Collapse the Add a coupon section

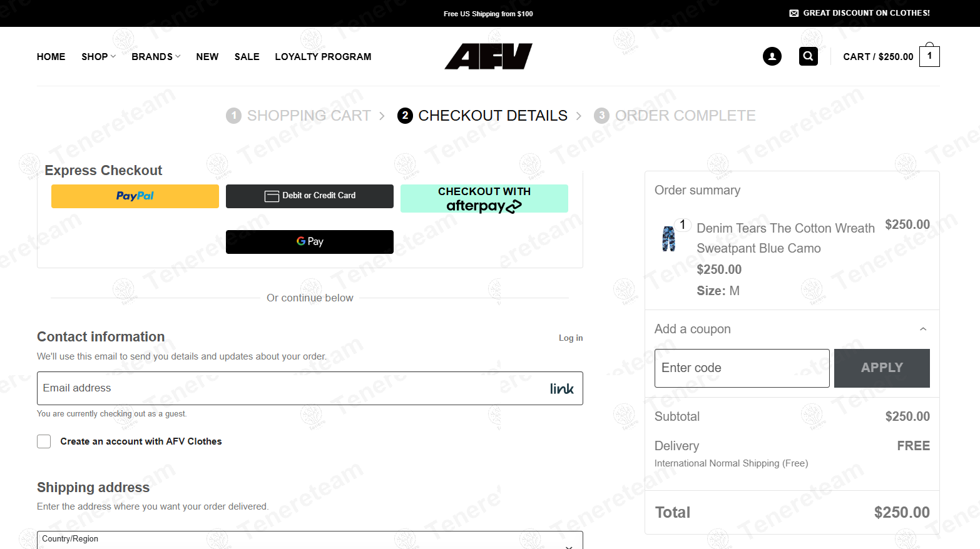(x=922, y=329)
